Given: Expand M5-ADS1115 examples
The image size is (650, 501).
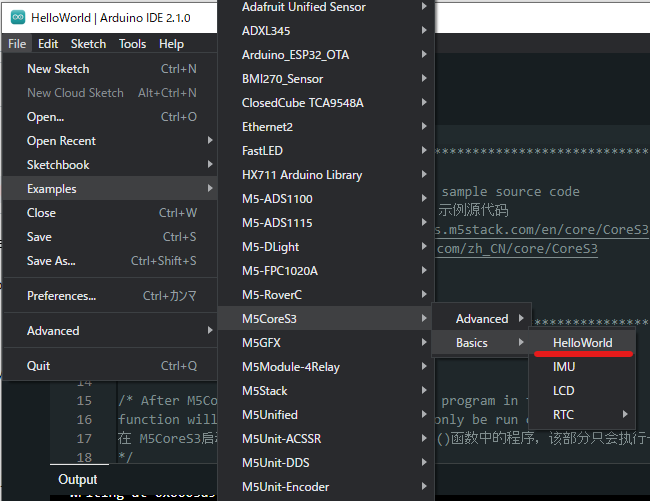Looking at the screenshot, I should pyautogui.click(x=326, y=223).
